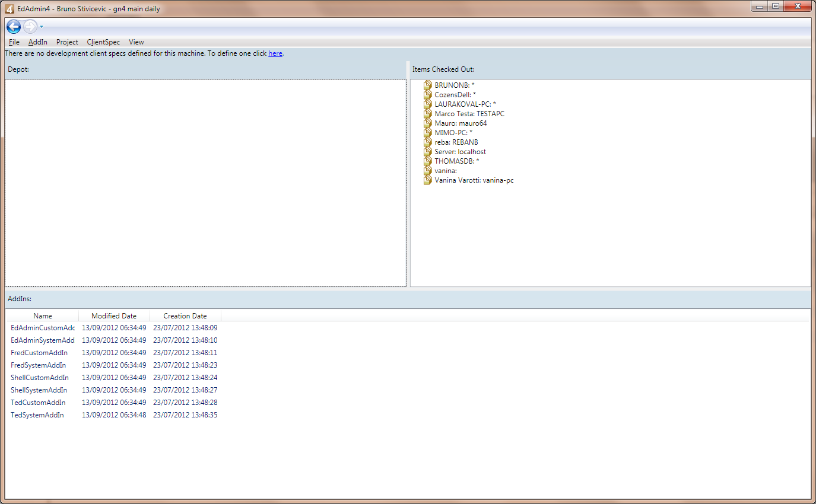Select the ShellCustomAddIn row
The width and height of the screenshot is (816, 504).
408,378
